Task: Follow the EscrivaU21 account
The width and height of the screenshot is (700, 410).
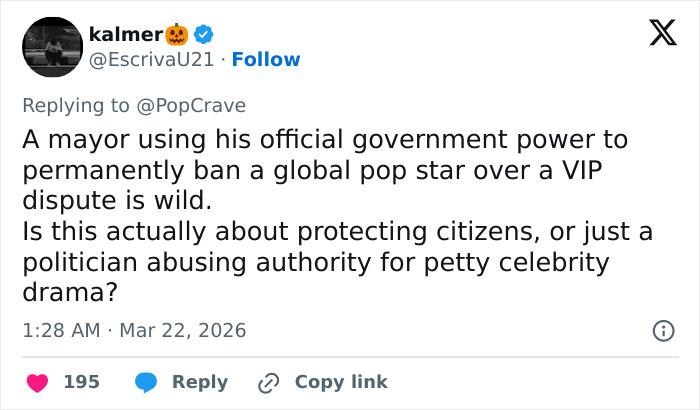Action: (x=266, y=60)
